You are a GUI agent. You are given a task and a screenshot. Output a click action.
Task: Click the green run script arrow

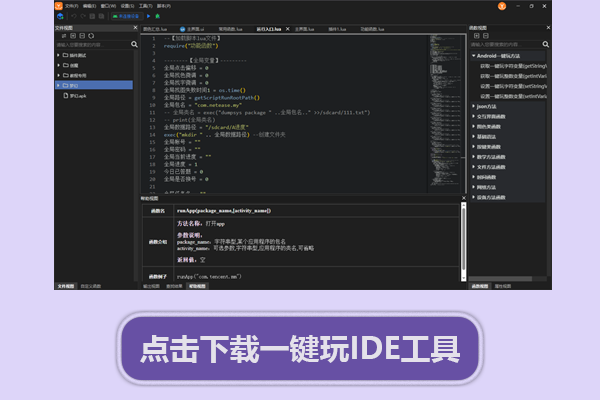click(x=149, y=17)
